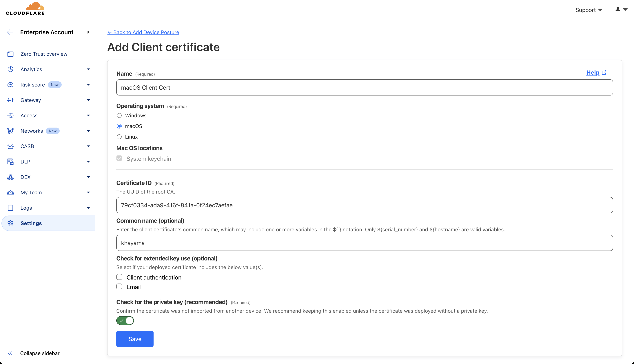
Task: Save the client certificate
Action: pyautogui.click(x=135, y=339)
